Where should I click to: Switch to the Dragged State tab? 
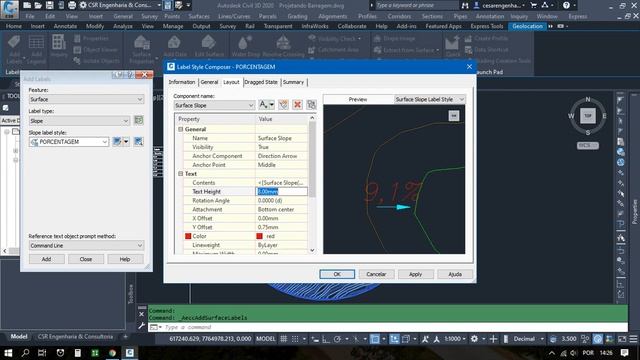[261, 82]
